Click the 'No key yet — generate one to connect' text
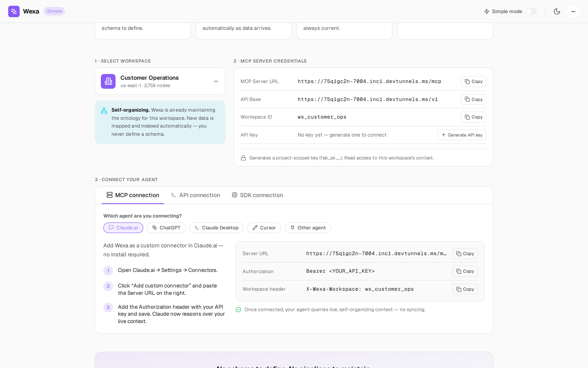 [x=342, y=135]
